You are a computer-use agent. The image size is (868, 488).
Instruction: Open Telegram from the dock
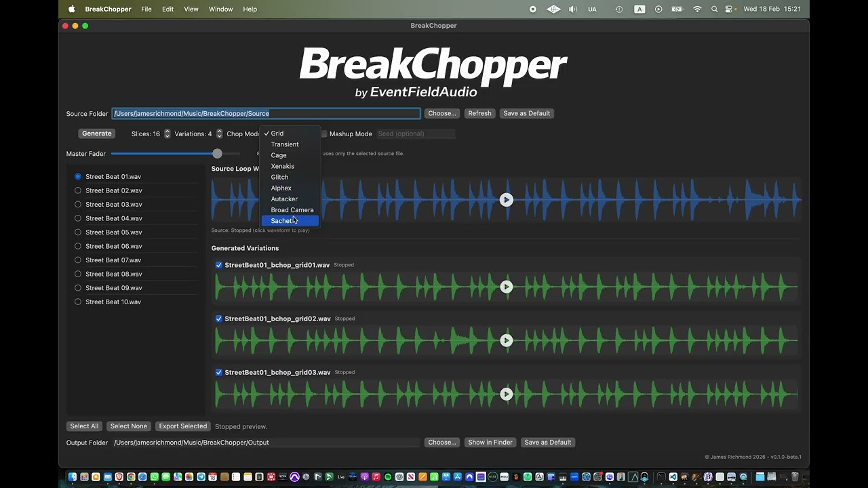[x=201, y=477]
